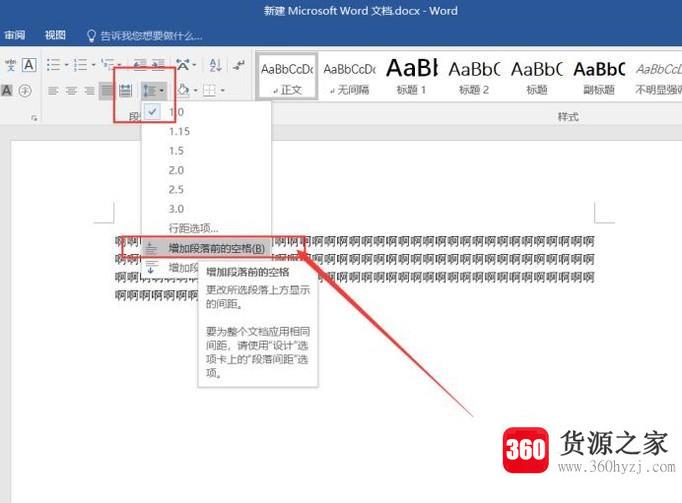Choose 1.5 line spacing
The image size is (682, 503).
tap(206, 151)
